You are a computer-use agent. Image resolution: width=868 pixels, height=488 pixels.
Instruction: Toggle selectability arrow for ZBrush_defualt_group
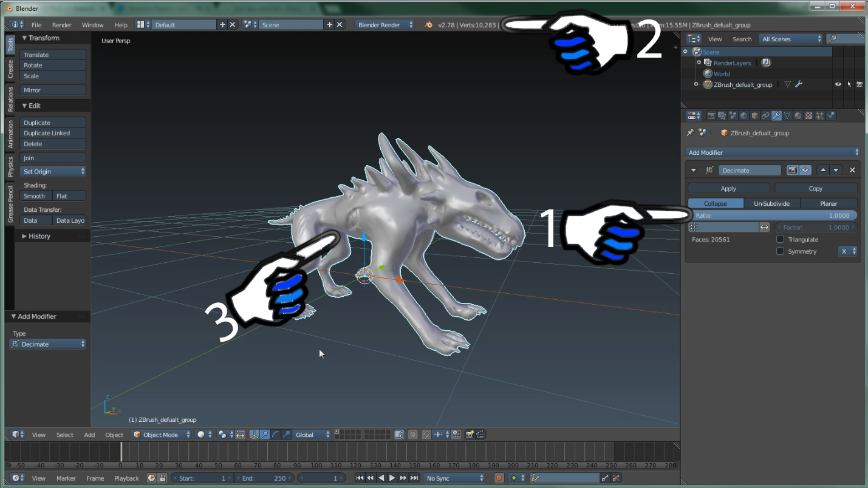pos(849,84)
